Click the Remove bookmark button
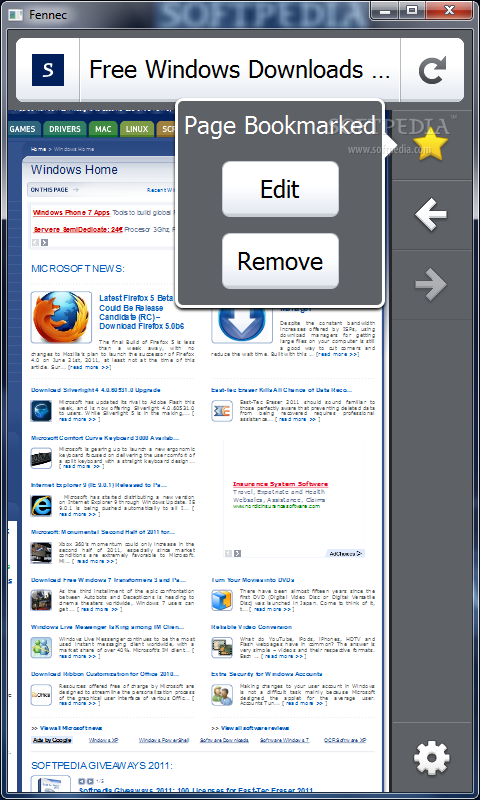The width and height of the screenshot is (480, 800). click(x=280, y=261)
